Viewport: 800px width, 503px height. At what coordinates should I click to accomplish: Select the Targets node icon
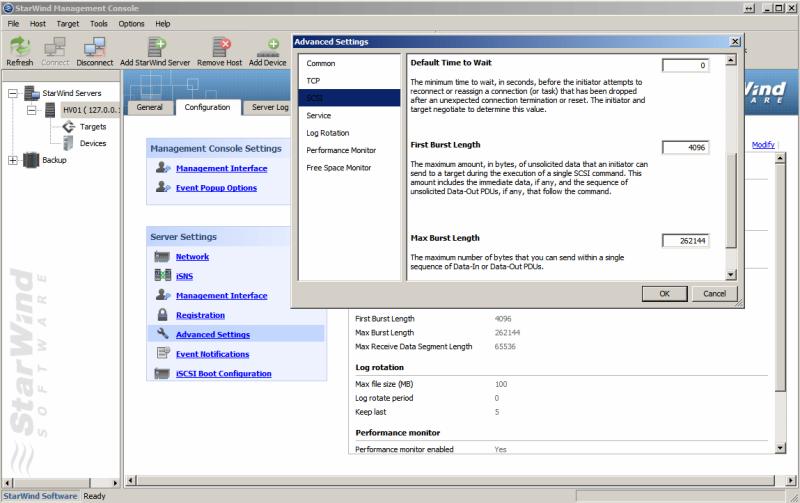[x=69, y=126]
